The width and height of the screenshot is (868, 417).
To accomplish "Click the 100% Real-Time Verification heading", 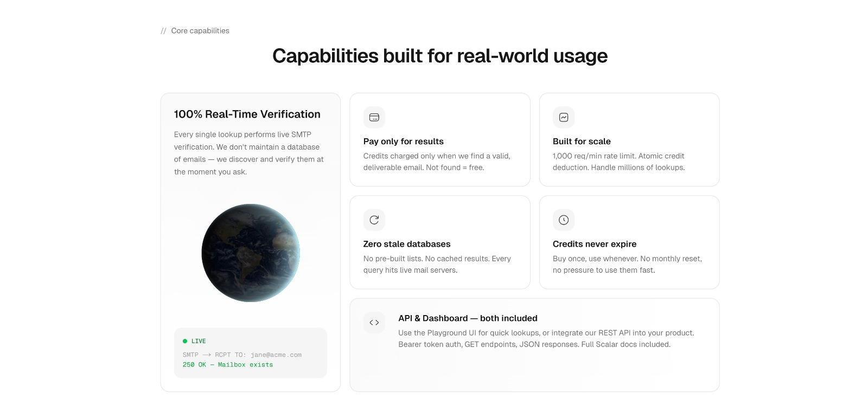I will 247,114.
